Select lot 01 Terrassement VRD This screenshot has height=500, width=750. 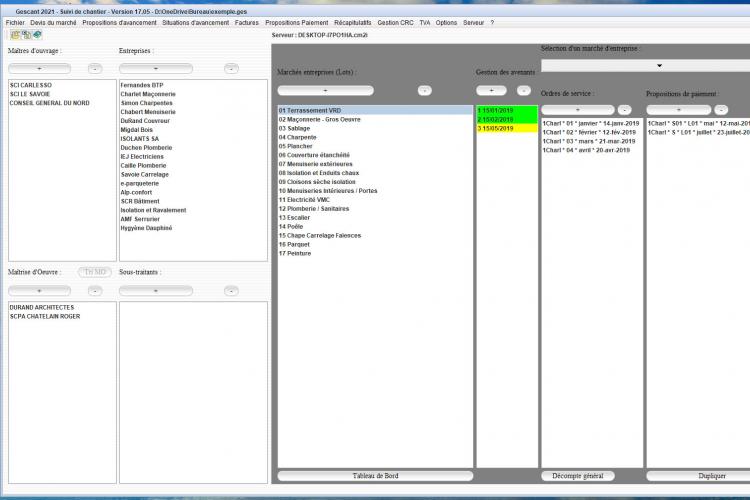click(375, 111)
